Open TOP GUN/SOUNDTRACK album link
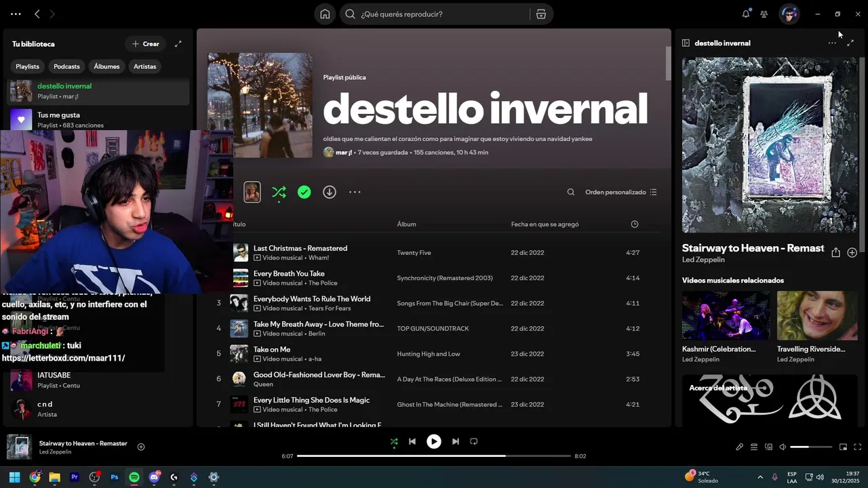868x488 pixels. pyautogui.click(x=433, y=329)
